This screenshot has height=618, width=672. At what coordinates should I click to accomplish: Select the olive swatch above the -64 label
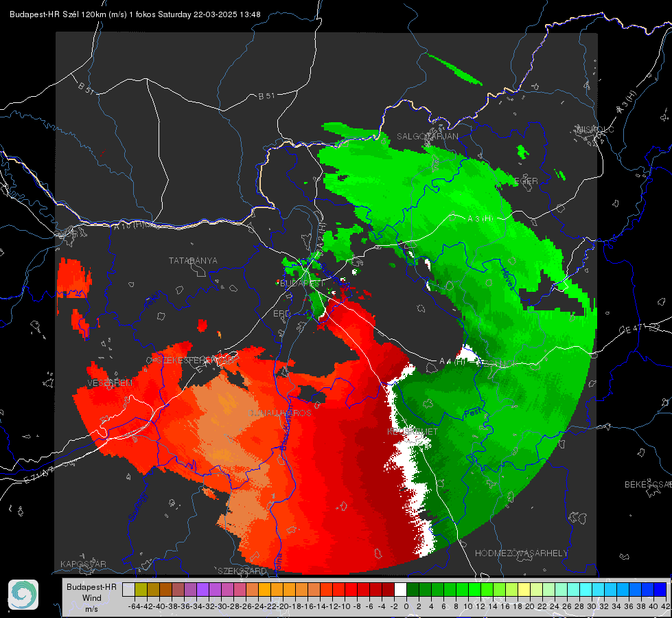(141, 590)
